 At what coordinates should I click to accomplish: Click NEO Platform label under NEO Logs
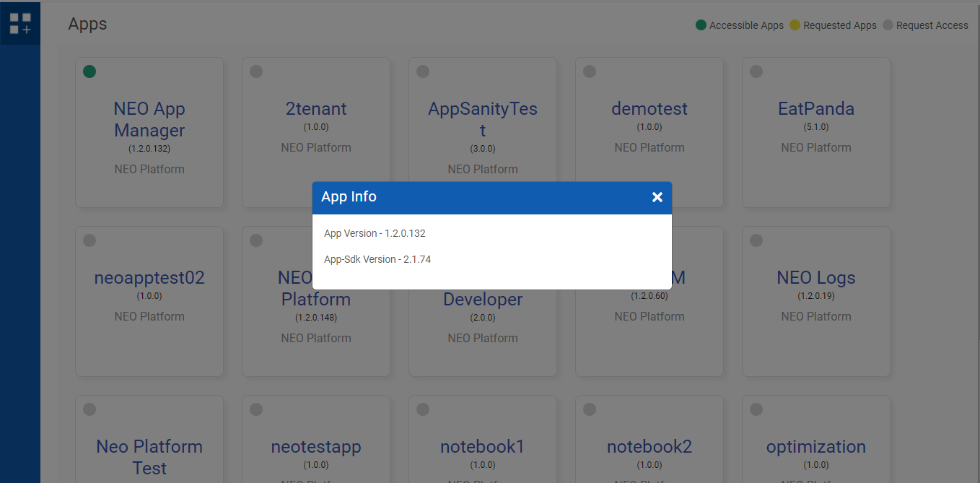click(816, 316)
